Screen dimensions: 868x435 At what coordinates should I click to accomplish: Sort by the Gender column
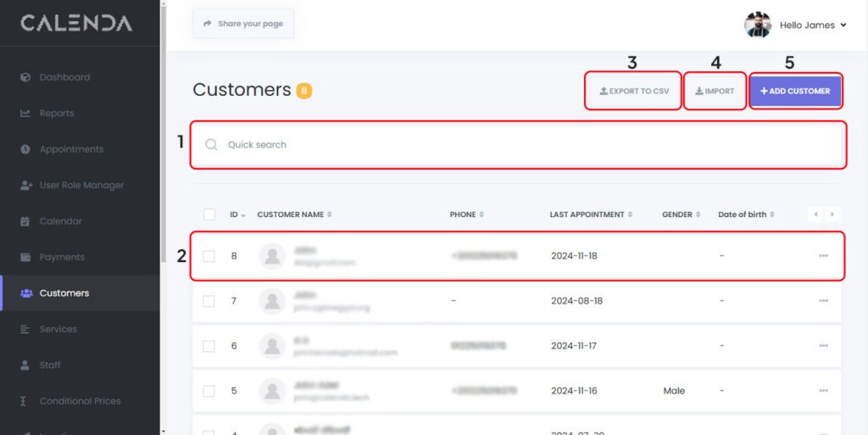[x=681, y=215]
